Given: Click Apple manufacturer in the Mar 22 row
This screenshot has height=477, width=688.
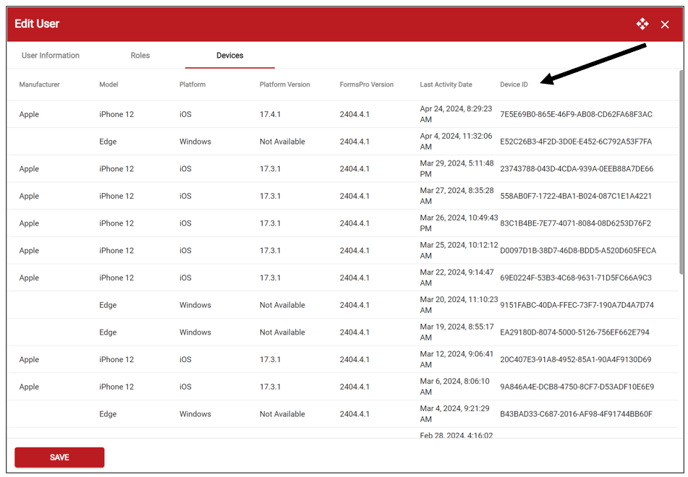Looking at the screenshot, I should point(29,277).
